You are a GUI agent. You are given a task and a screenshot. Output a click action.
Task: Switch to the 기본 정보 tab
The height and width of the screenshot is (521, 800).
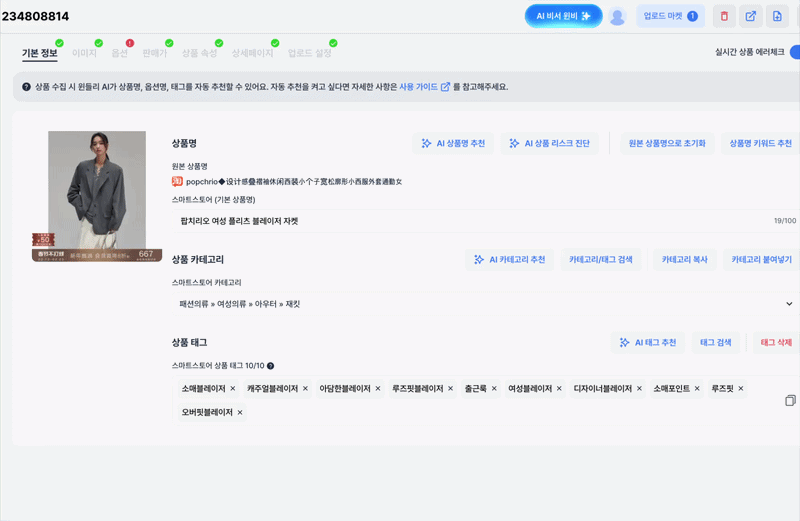tap(40, 53)
